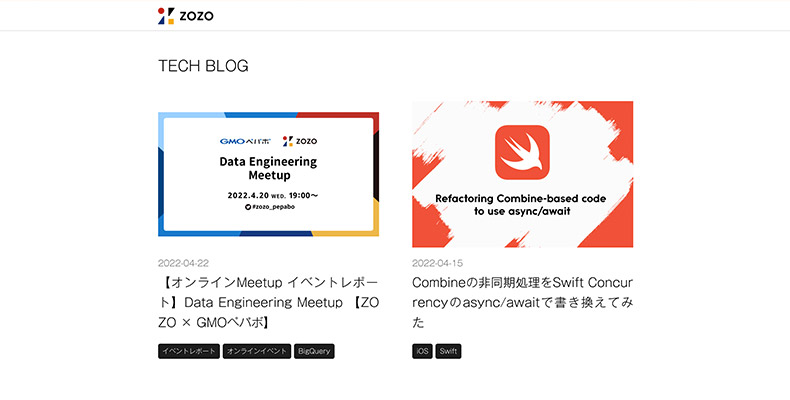The image size is (790, 400).
Task: Click the GMO Pepabo logo in meetup banner
Action: pyautogui.click(x=245, y=141)
